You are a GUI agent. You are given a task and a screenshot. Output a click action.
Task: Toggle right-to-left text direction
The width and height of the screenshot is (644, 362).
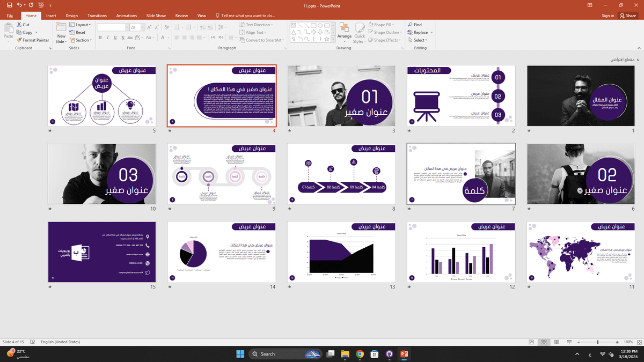pyautogui.click(x=220, y=36)
